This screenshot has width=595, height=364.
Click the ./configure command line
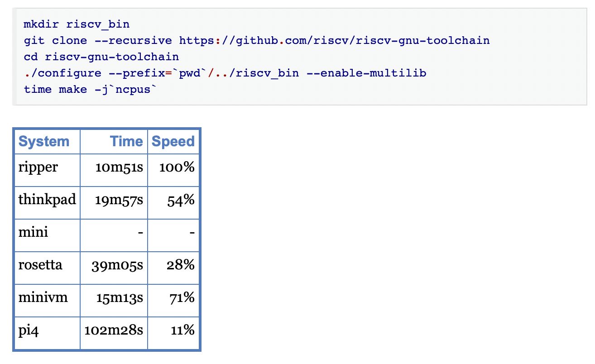pos(225,73)
